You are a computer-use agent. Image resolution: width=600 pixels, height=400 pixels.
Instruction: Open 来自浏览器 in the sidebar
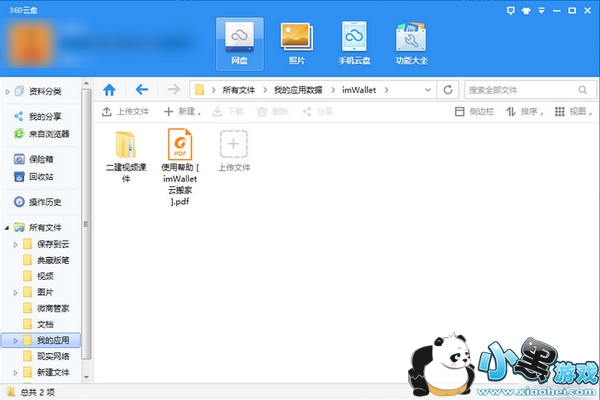[x=49, y=134]
